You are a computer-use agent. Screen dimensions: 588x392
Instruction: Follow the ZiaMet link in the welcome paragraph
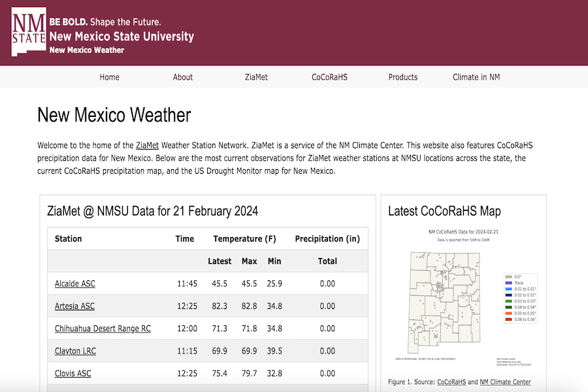click(x=148, y=146)
